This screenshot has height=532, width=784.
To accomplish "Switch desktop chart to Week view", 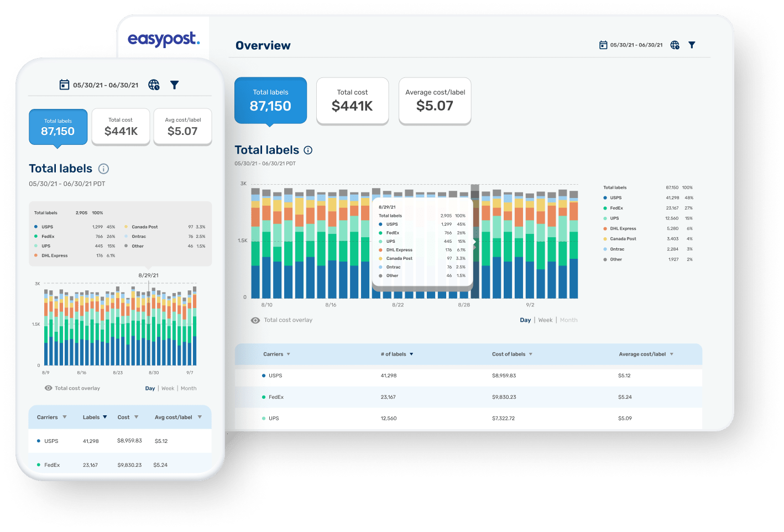I will [545, 320].
